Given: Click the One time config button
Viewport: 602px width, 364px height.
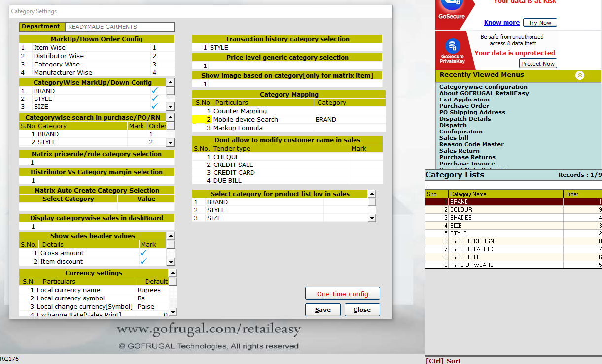Looking at the screenshot, I should pyautogui.click(x=342, y=294).
